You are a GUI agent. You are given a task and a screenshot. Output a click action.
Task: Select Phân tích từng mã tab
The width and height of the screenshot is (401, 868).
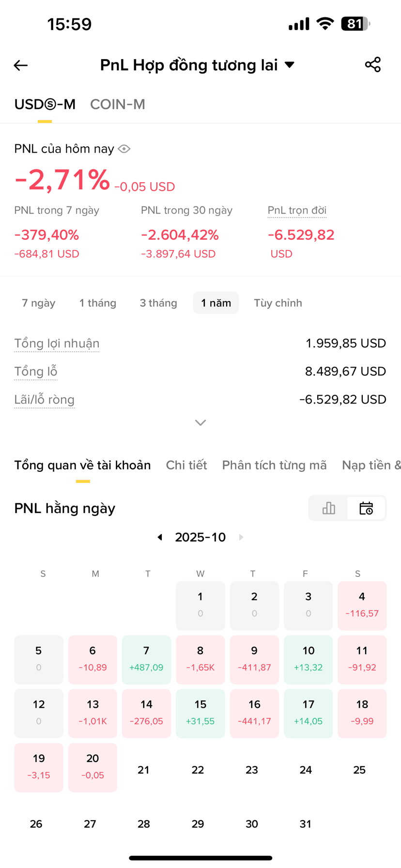tap(274, 465)
